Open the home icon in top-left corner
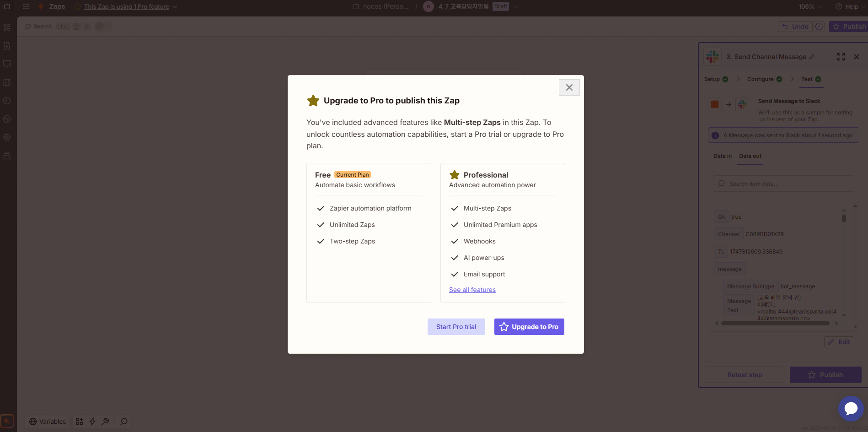 (7, 6)
